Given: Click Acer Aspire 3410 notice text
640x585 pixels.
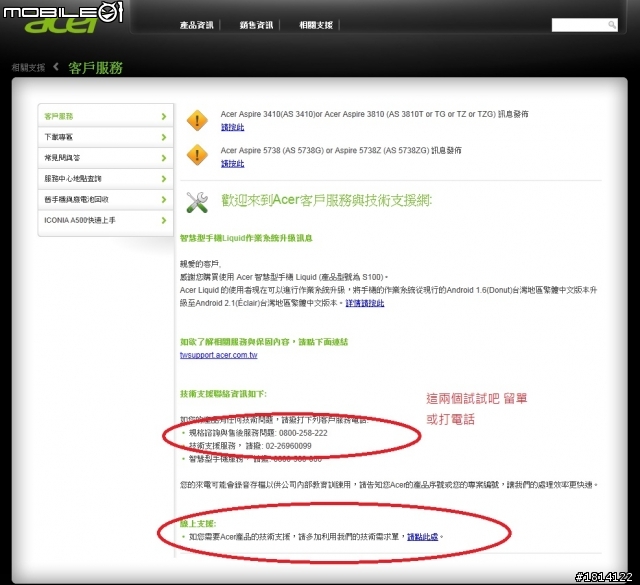Looking at the screenshot, I should (x=374, y=114).
